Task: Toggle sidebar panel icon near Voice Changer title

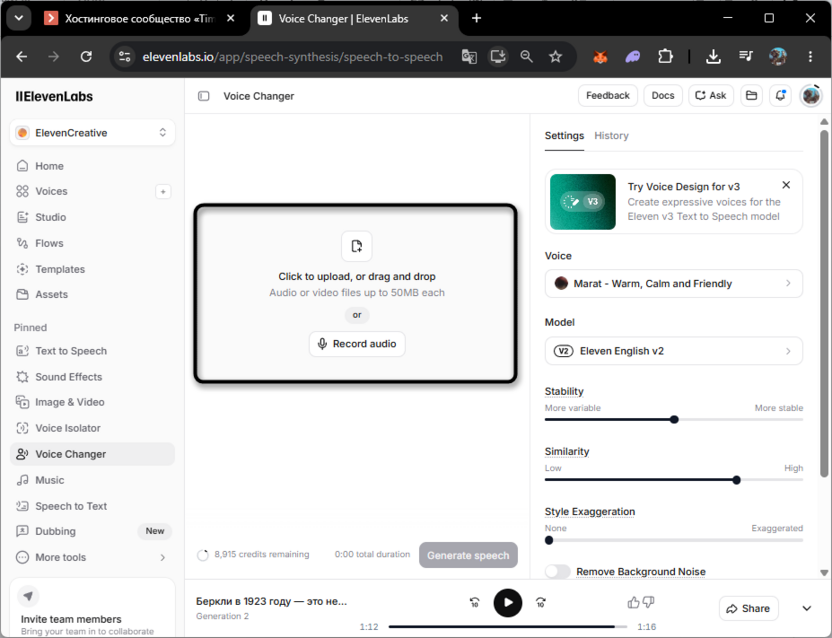Action: pyautogui.click(x=204, y=96)
